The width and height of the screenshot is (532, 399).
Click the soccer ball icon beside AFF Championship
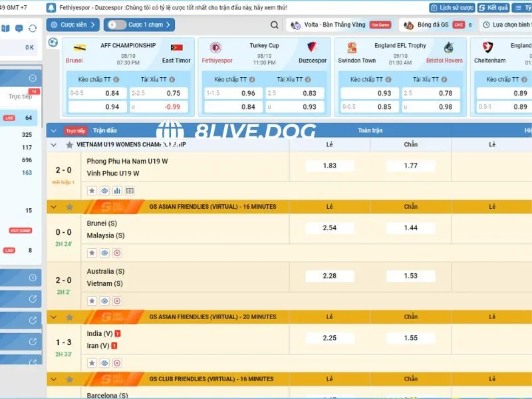click(x=53, y=43)
